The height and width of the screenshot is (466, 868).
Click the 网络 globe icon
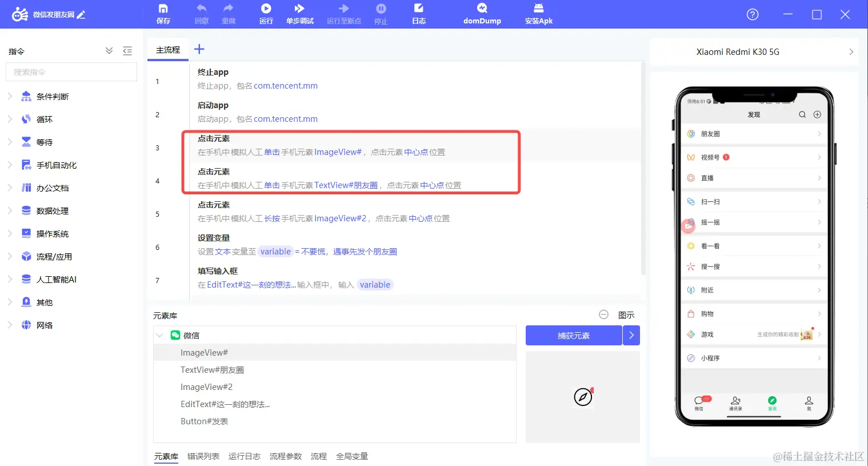tap(26, 325)
